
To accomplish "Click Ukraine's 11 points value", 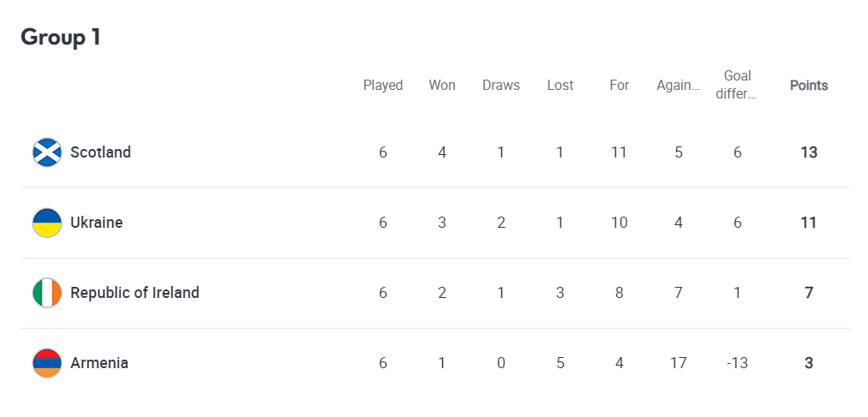I will tap(809, 223).
